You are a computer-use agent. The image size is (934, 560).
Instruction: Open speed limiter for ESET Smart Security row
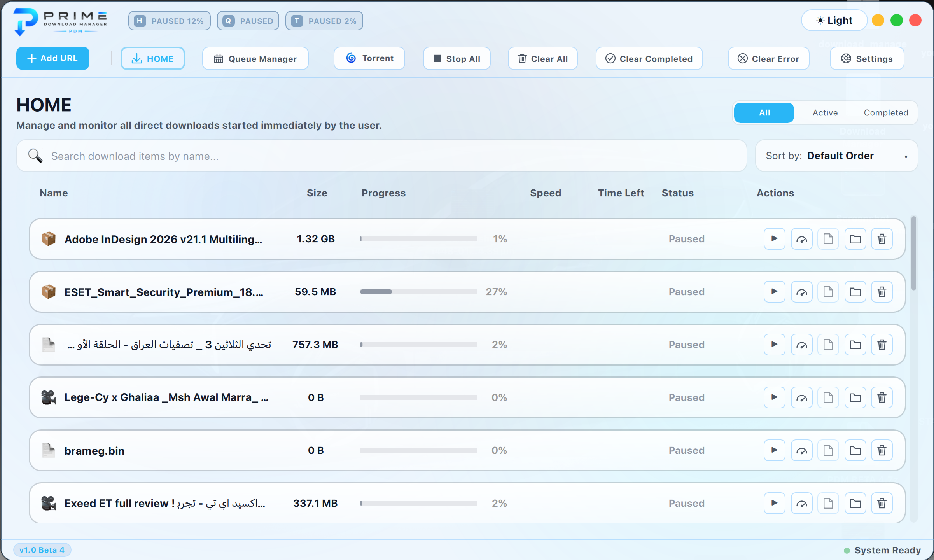pos(801,292)
